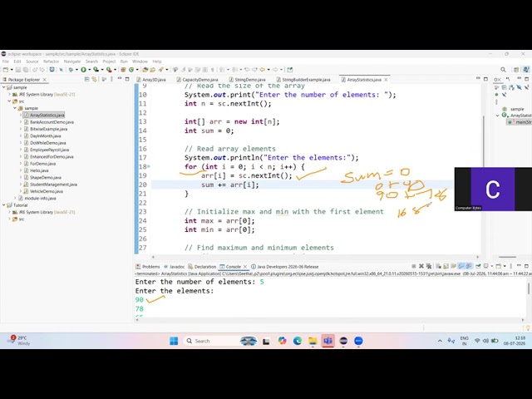The image size is (532, 399).
Task: Open the Run menu
Action: (x=124, y=62)
